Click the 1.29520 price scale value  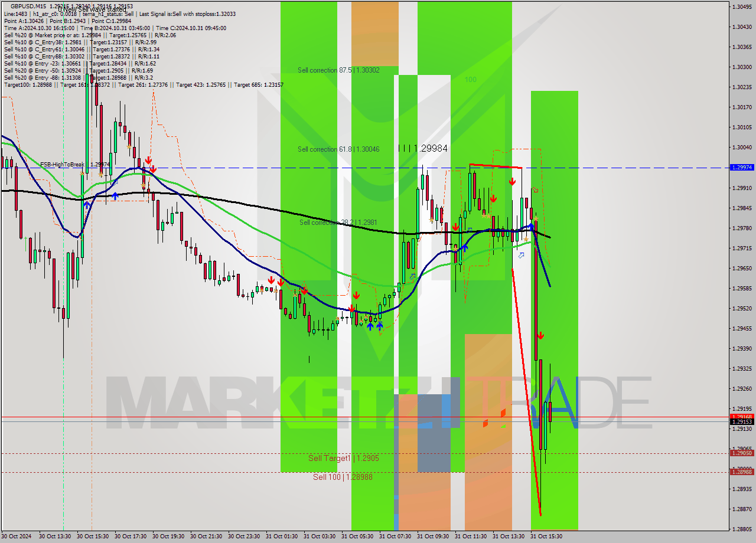click(x=742, y=308)
